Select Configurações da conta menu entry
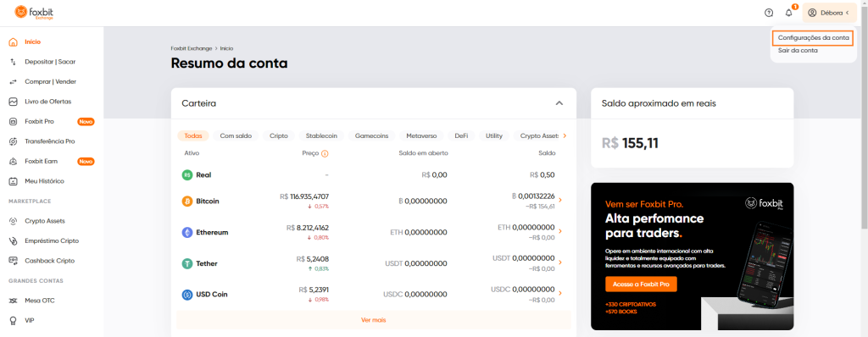The height and width of the screenshot is (337, 868). [x=813, y=38]
